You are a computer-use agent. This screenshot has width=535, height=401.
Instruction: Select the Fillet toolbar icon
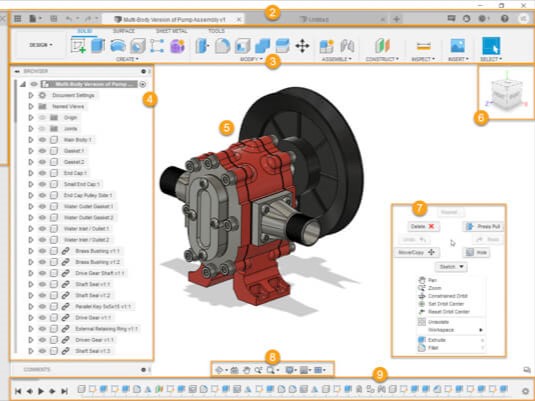(x=222, y=46)
